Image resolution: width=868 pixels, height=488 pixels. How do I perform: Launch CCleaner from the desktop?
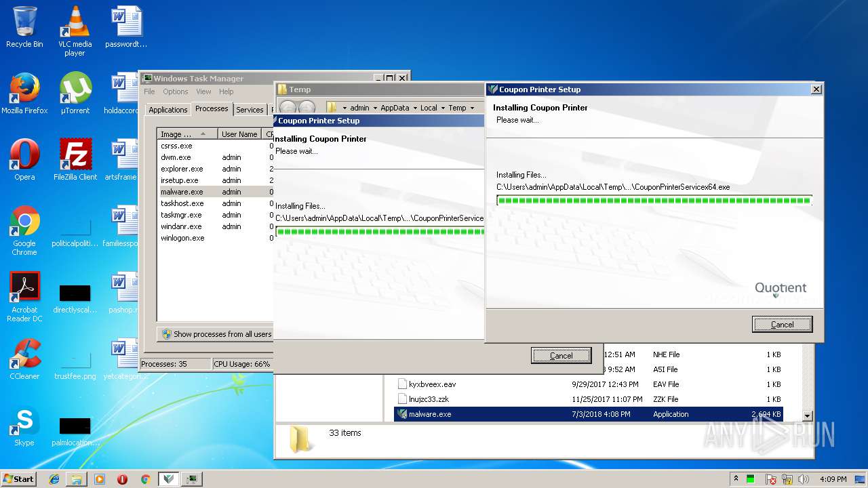[x=24, y=359]
